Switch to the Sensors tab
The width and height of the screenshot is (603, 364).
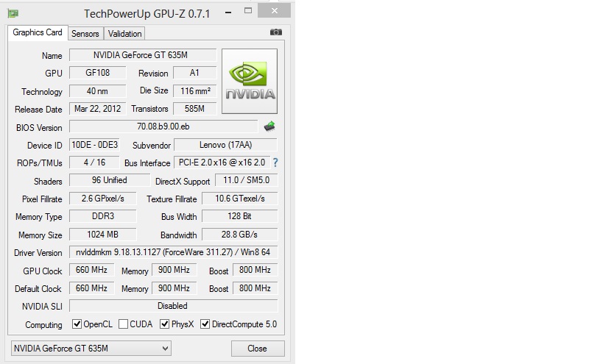point(85,34)
